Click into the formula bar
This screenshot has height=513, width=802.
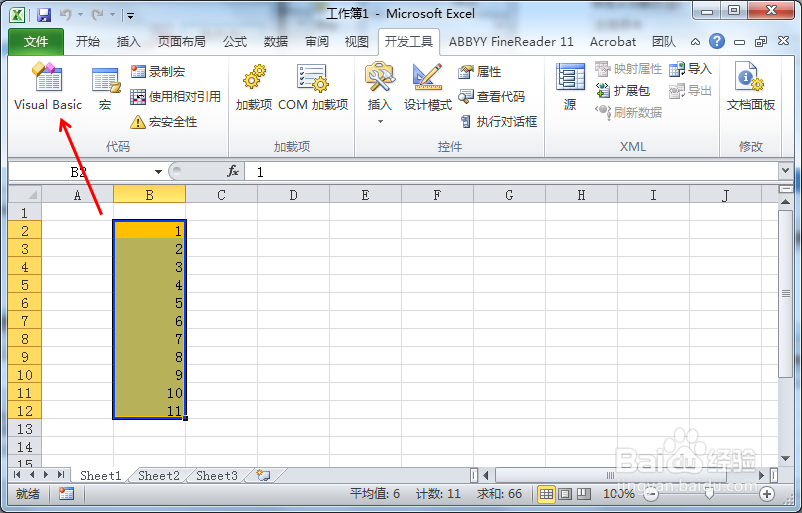511,172
